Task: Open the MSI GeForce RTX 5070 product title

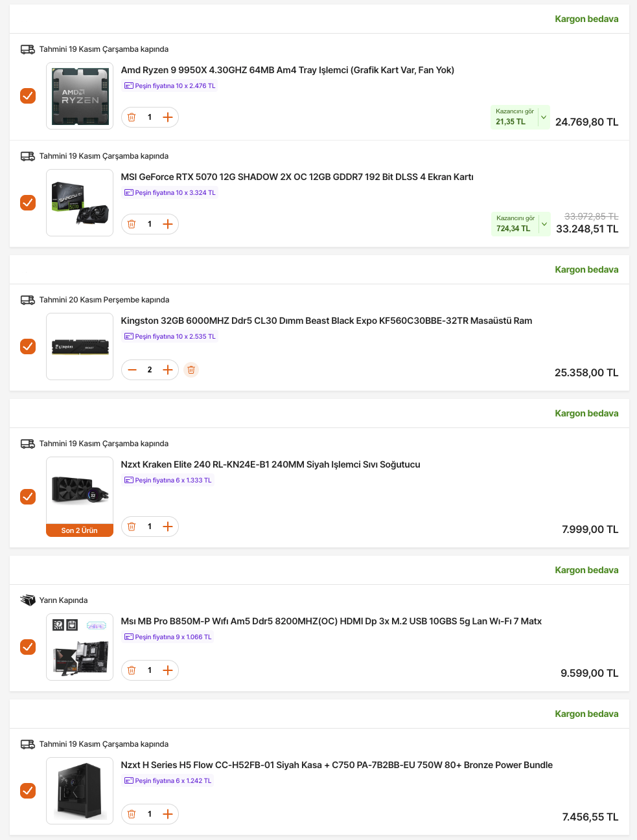Action: coord(297,177)
